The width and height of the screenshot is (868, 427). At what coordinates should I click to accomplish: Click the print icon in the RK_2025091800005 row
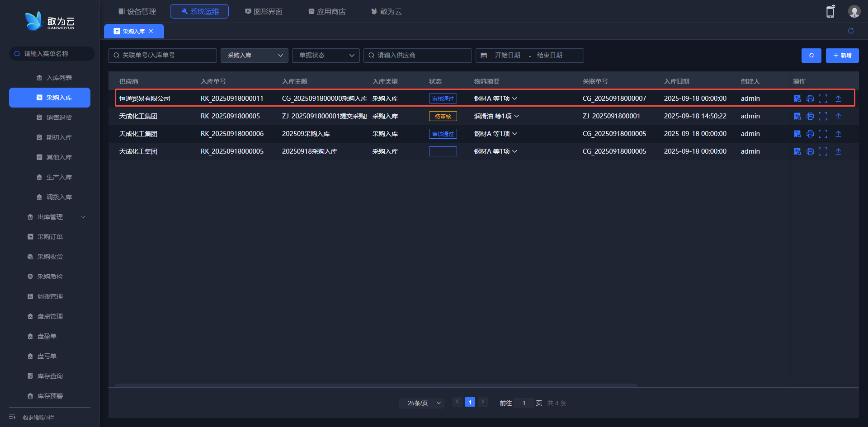[810, 116]
